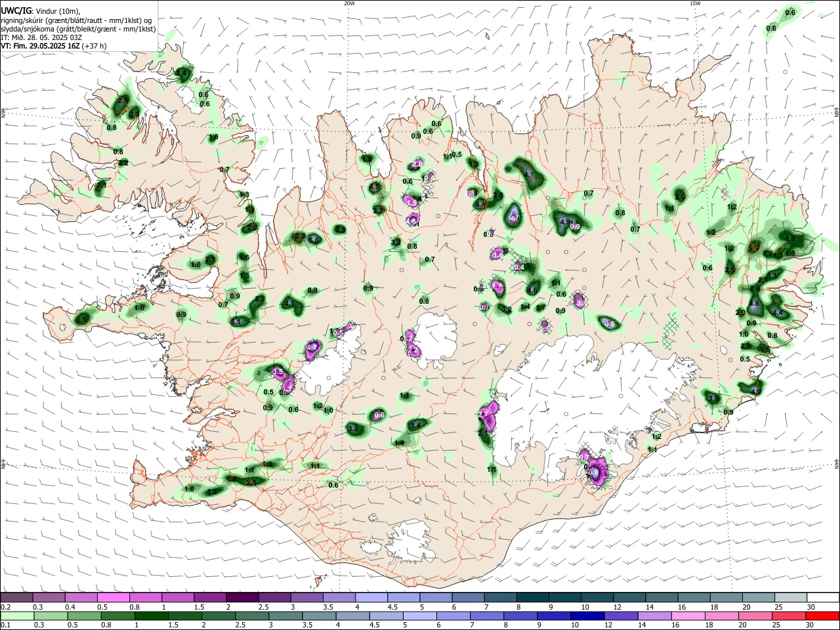
Task: Click the 'VT: Fim. 29.05.2025 16Z' valid time line
Action: tap(41, 46)
